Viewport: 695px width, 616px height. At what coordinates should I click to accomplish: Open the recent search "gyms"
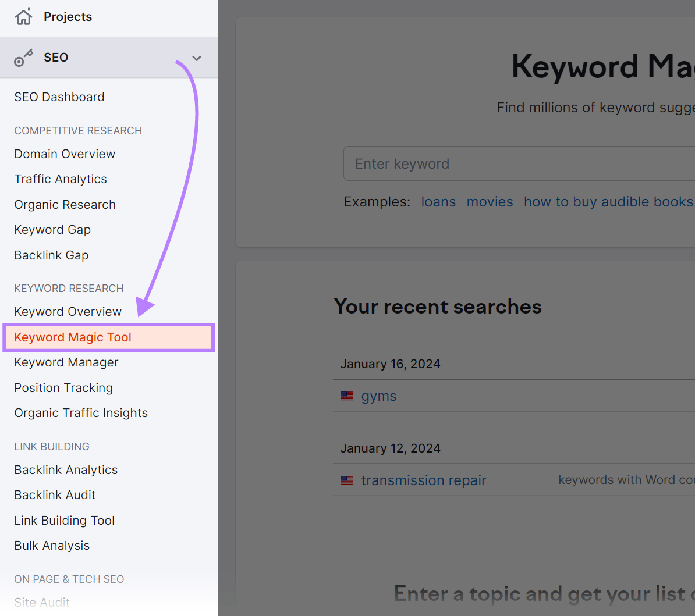coord(378,396)
